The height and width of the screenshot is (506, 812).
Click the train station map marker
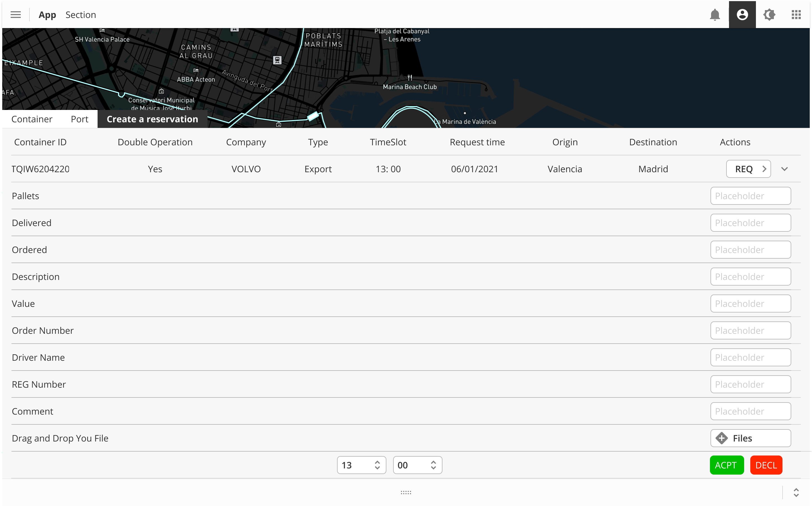click(x=277, y=60)
